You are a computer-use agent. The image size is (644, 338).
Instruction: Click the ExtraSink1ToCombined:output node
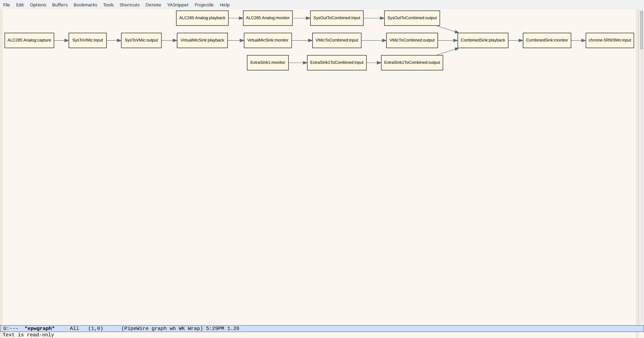[412, 63]
